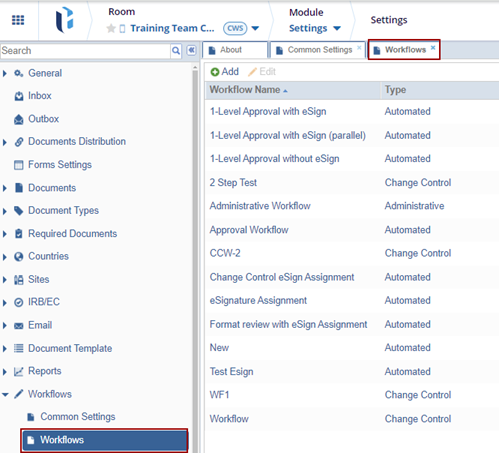500x453 pixels.
Task: Expand the Documents Distribution node
Action: pyautogui.click(x=5, y=142)
